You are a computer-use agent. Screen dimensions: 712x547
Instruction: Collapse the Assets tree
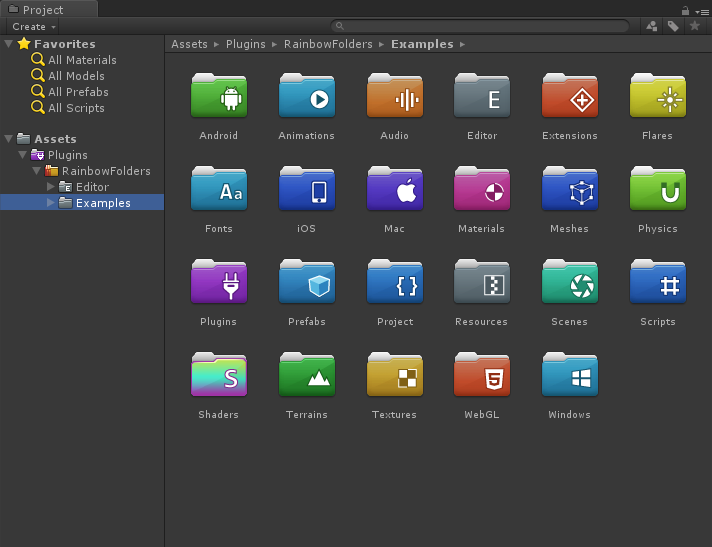8,138
